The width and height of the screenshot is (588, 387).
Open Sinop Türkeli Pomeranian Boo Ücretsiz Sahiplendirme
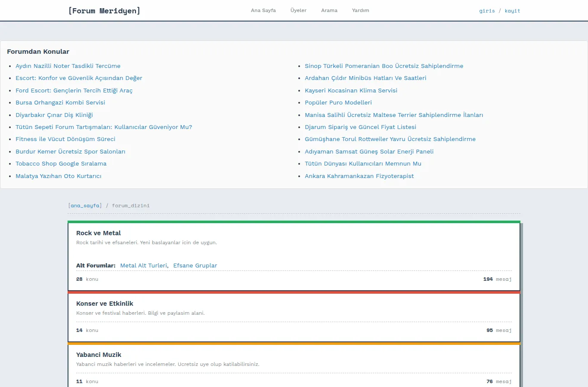click(x=384, y=66)
